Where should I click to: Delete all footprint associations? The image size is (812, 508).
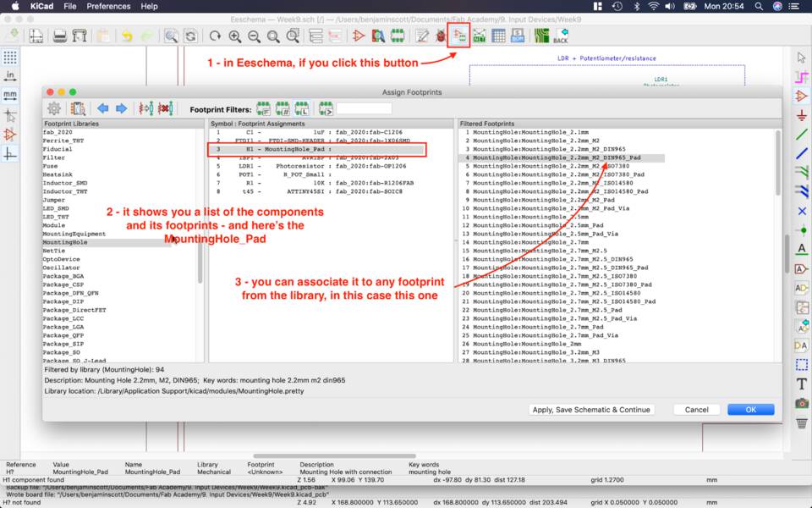coord(165,108)
